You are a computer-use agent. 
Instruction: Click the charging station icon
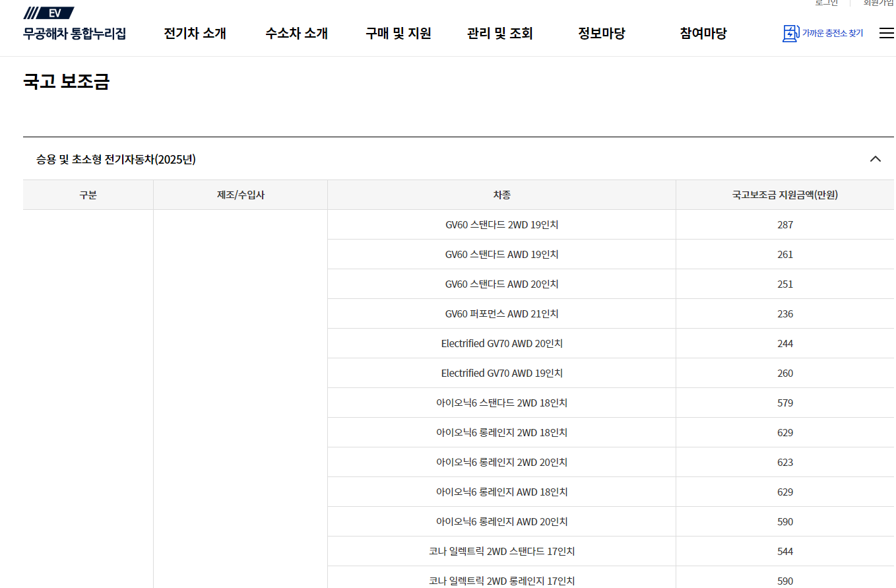[790, 33]
